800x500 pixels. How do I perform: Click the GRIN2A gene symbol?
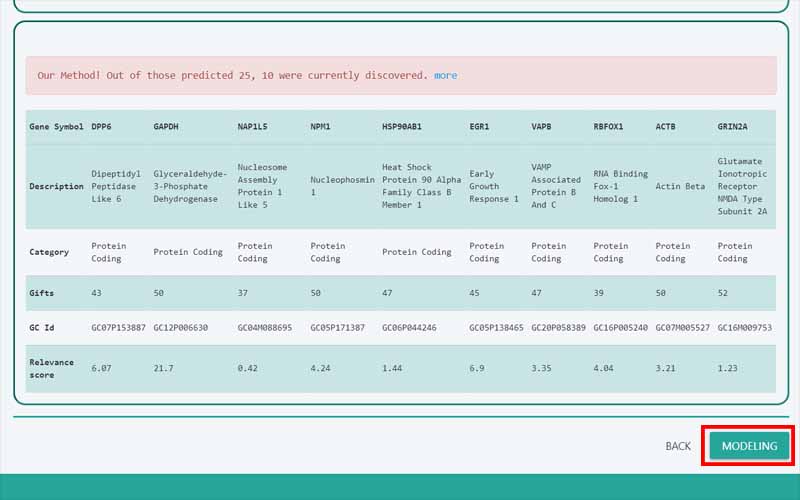coord(735,128)
